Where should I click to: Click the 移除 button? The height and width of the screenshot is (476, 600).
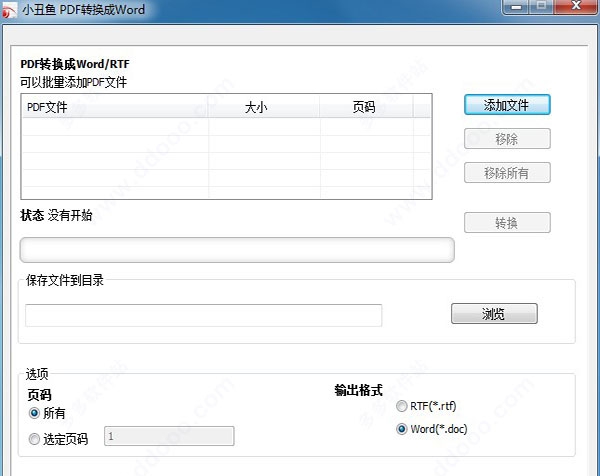click(507, 139)
